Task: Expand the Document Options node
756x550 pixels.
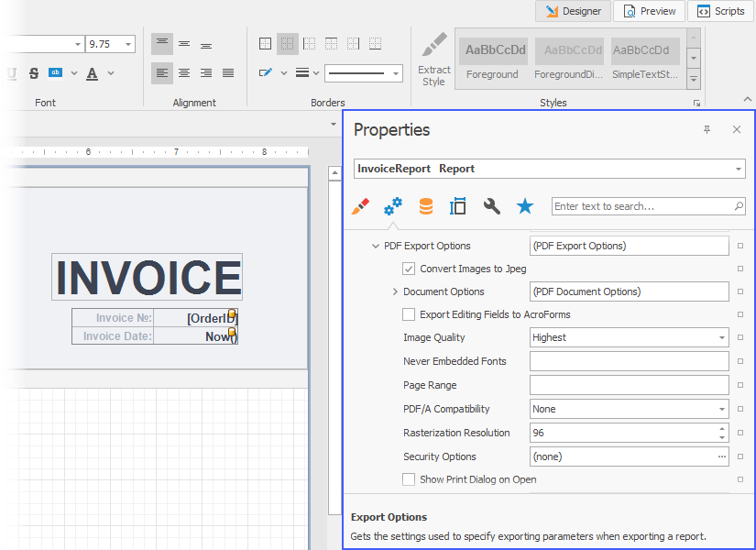Action: (395, 291)
